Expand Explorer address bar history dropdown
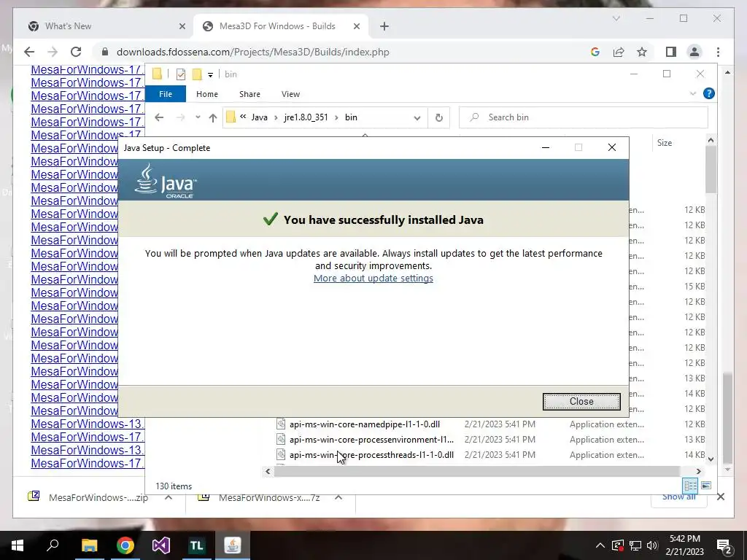Screen dimensions: 747x560 [x=417, y=117]
